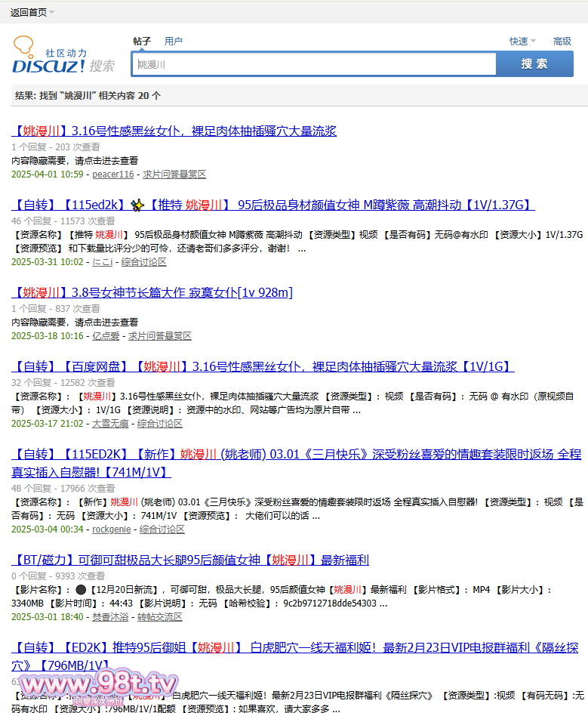Open author profile rockgenie
588x713 pixels.
(112, 529)
